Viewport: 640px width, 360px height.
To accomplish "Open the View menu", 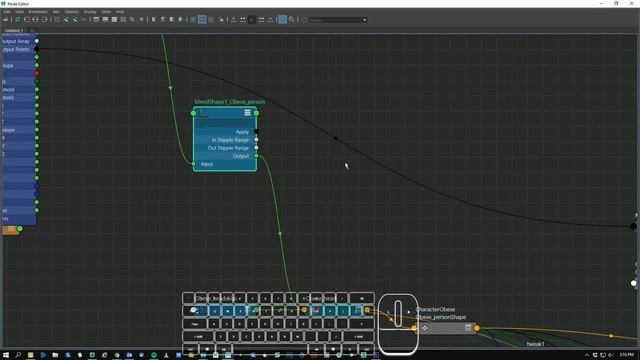I will tap(20, 12).
